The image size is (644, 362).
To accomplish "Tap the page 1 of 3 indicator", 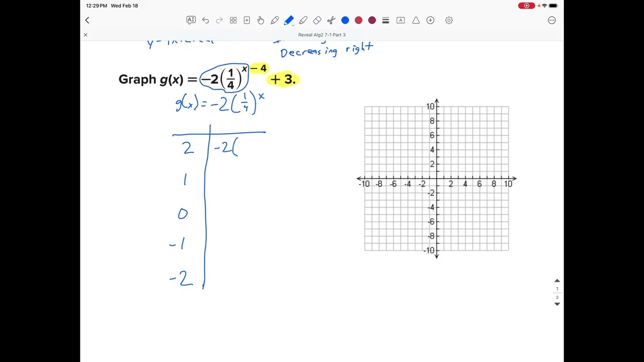I will coord(557,293).
